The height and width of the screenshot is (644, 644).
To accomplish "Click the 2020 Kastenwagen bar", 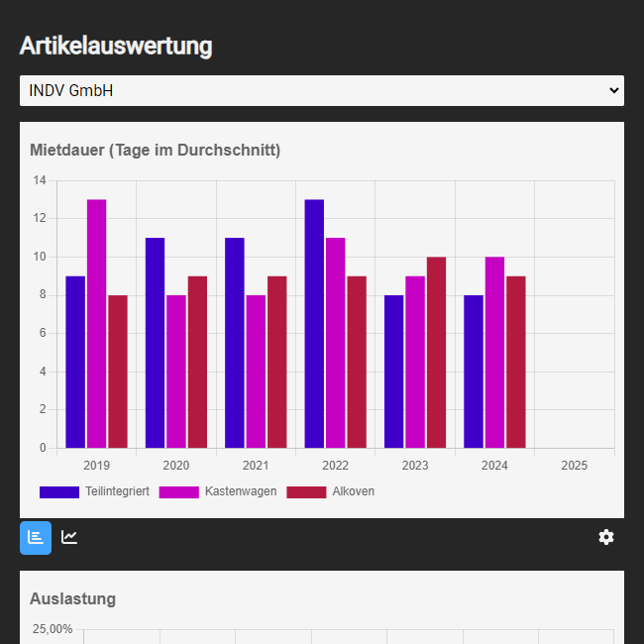I will coord(176,372).
